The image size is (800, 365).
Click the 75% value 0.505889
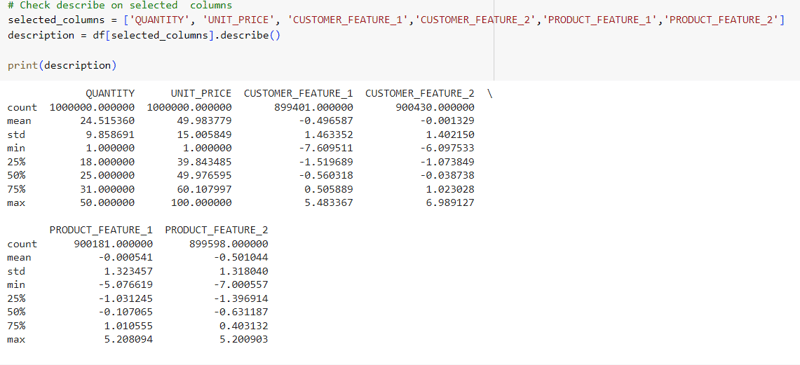click(x=329, y=189)
